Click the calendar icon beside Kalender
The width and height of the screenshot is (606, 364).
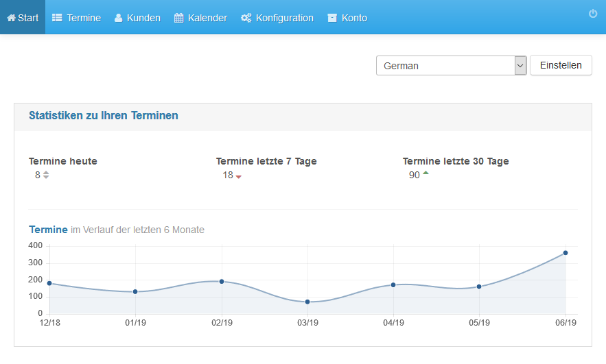point(178,18)
